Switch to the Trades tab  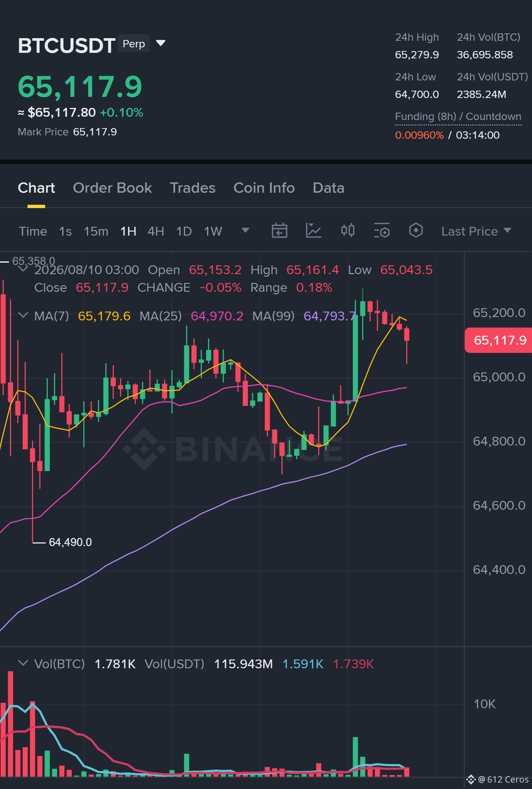pos(193,188)
